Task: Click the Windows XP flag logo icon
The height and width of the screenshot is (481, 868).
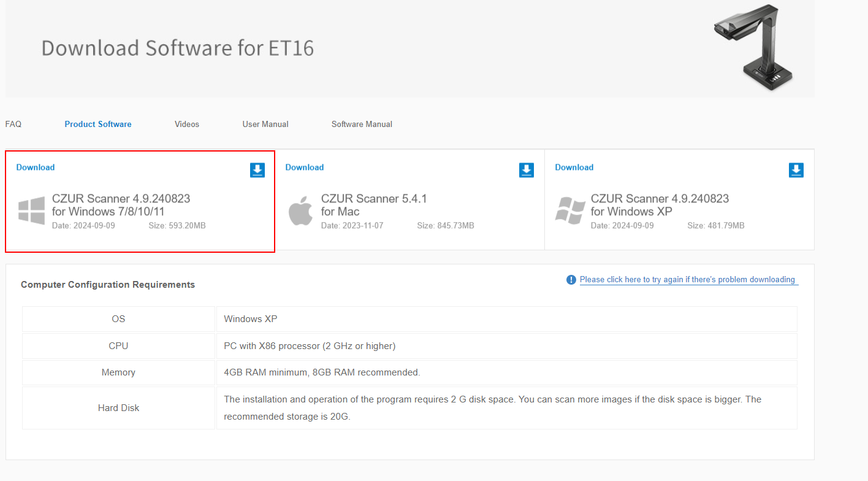Action: tap(570, 210)
